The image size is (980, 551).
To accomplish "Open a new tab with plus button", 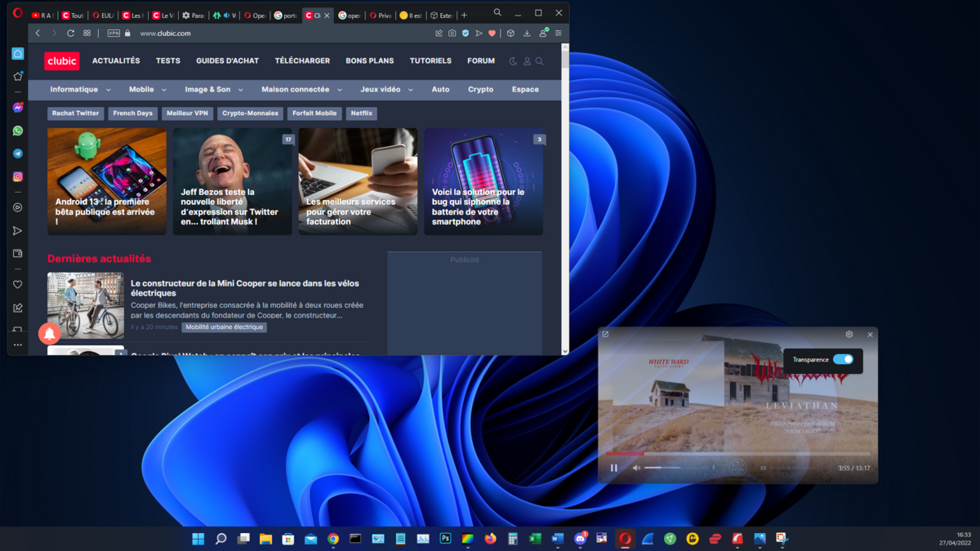I will coord(464,16).
